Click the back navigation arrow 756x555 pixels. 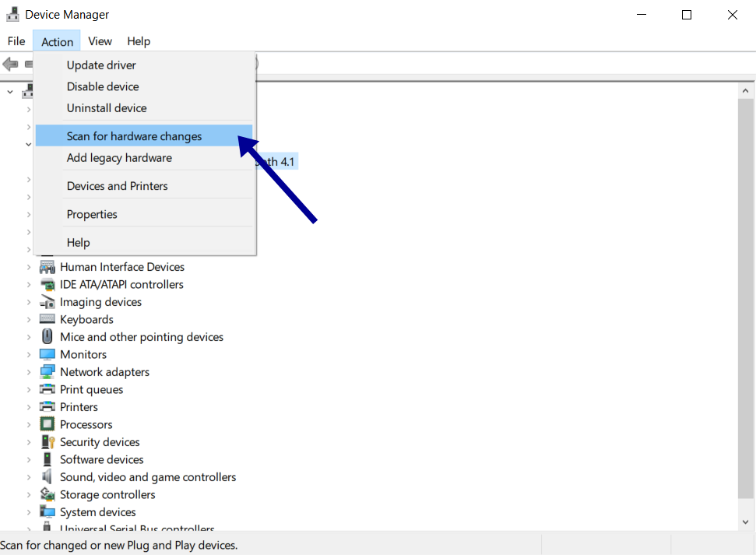click(x=11, y=63)
